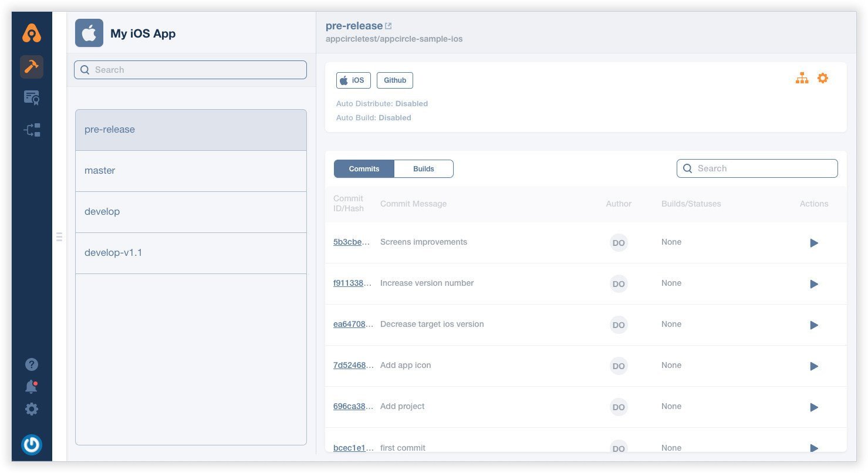Open the Signing Identities certificate icon

[32, 98]
